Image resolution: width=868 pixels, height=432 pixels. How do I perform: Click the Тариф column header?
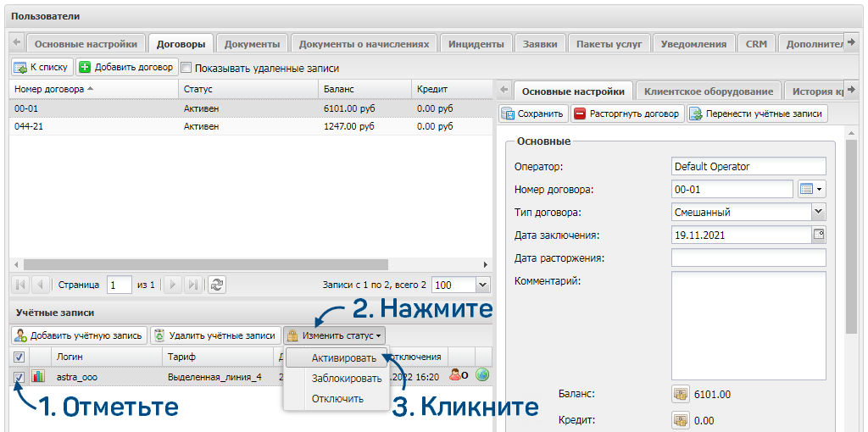[218, 357]
